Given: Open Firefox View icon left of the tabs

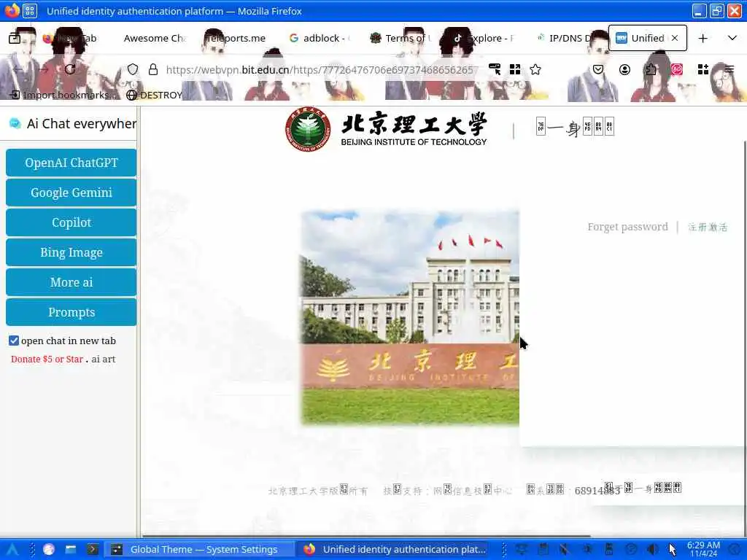Looking at the screenshot, I should tap(15, 38).
